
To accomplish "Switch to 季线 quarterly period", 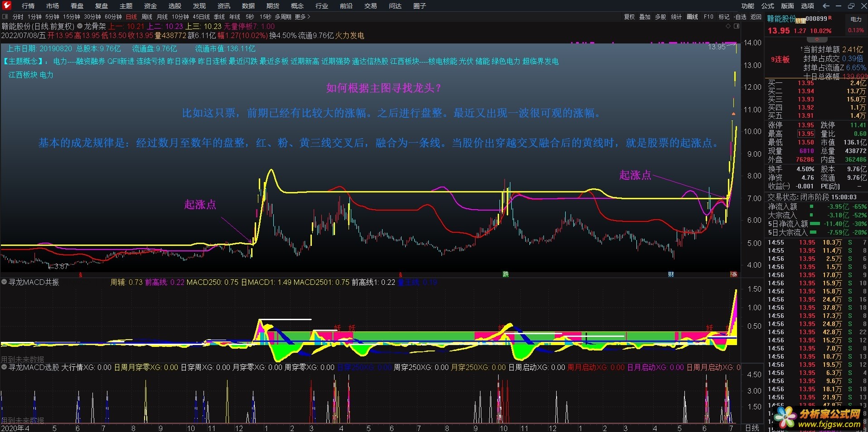I will (219, 17).
